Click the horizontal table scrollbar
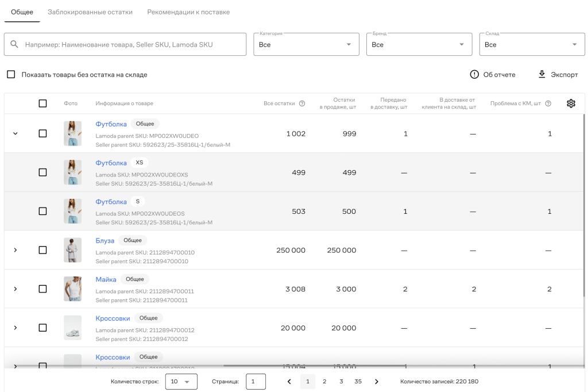Screen dimensions: 588x392 [314, 366]
